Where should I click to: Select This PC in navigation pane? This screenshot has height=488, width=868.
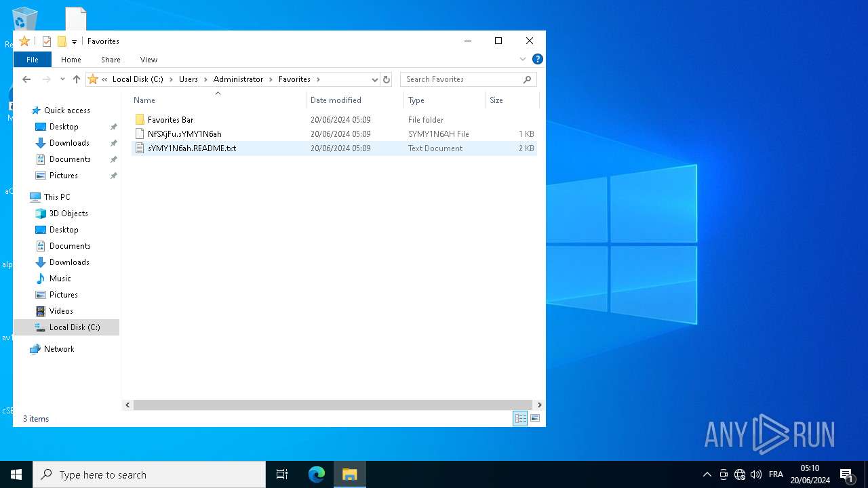(57, 197)
